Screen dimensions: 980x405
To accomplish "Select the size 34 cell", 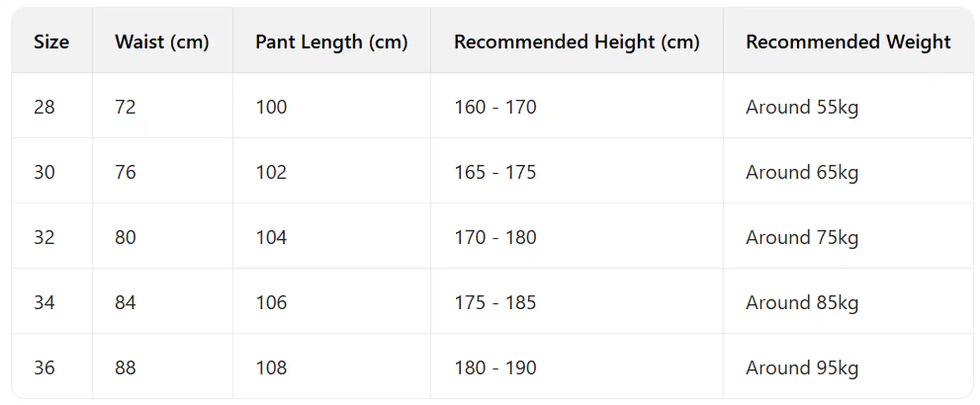I will 44,303.
